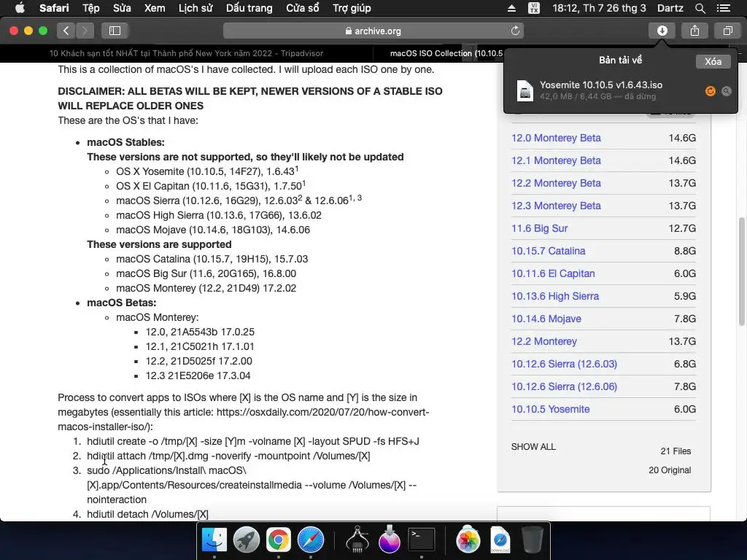Open the Sửa menu

click(x=122, y=8)
